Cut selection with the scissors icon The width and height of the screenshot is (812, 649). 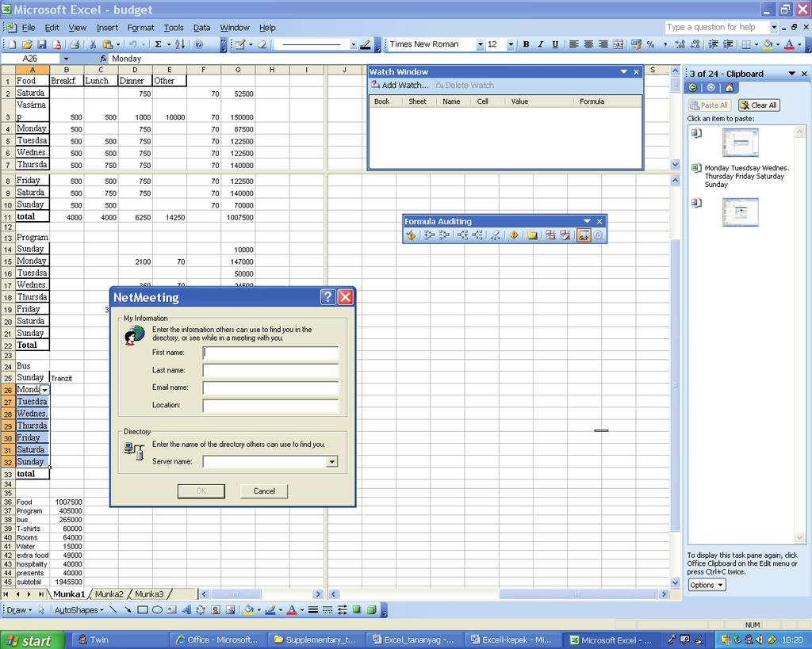tap(94, 44)
